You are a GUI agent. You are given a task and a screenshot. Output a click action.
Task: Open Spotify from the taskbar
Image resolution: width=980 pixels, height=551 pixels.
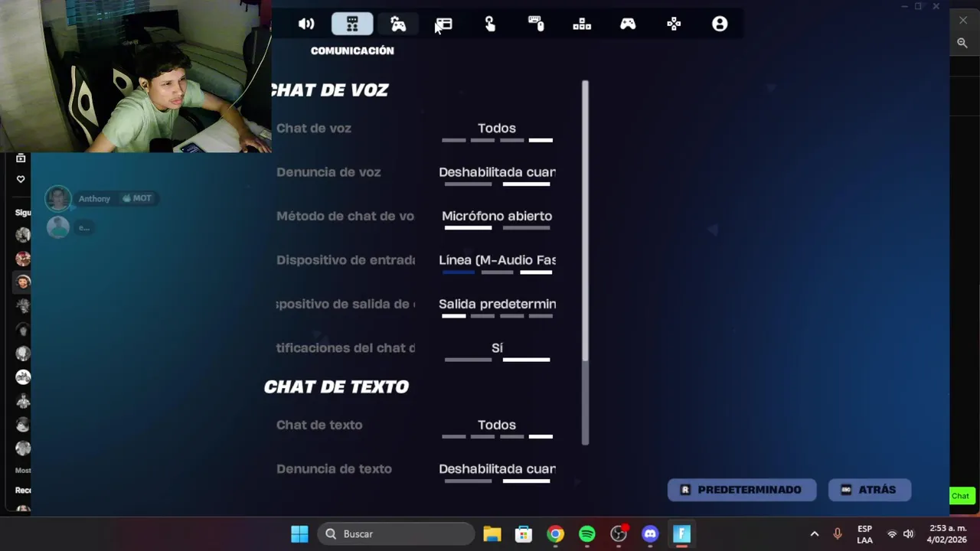(587, 533)
